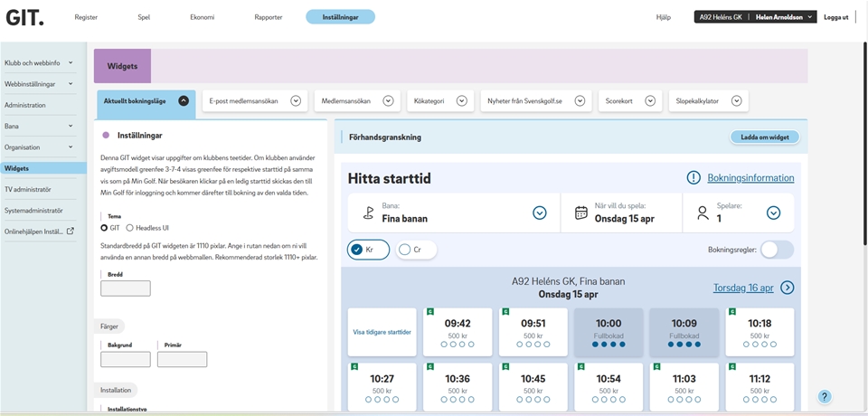Image resolution: width=868 pixels, height=416 pixels.
Task: Click the calendar icon for play date
Action: pos(581,213)
